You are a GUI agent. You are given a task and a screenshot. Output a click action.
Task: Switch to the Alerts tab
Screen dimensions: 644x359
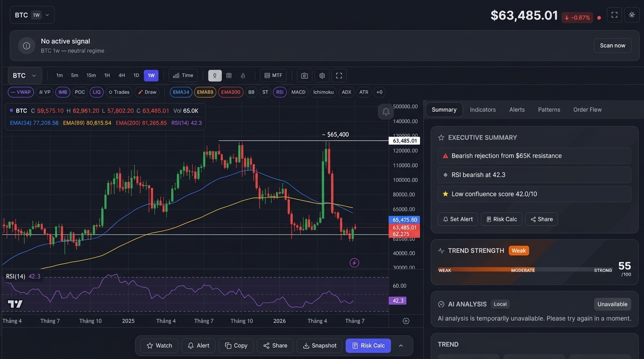click(x=517, y=110)
